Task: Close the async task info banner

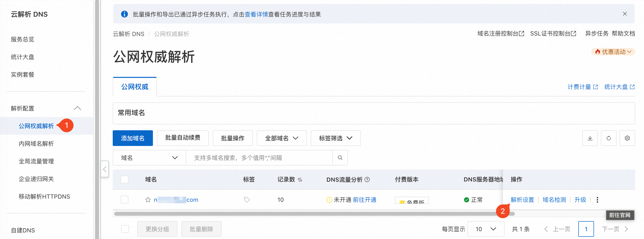Action: [x=624, y=14]
